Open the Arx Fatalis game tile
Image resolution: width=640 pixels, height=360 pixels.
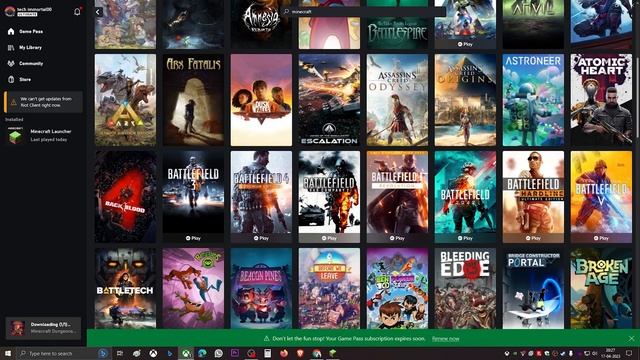click(193, 100)
